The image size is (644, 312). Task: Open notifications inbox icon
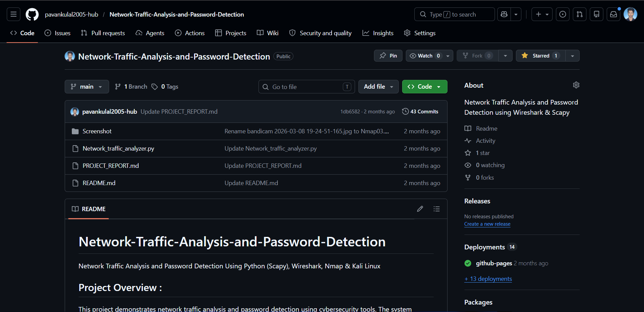click(x=614, y=14)
